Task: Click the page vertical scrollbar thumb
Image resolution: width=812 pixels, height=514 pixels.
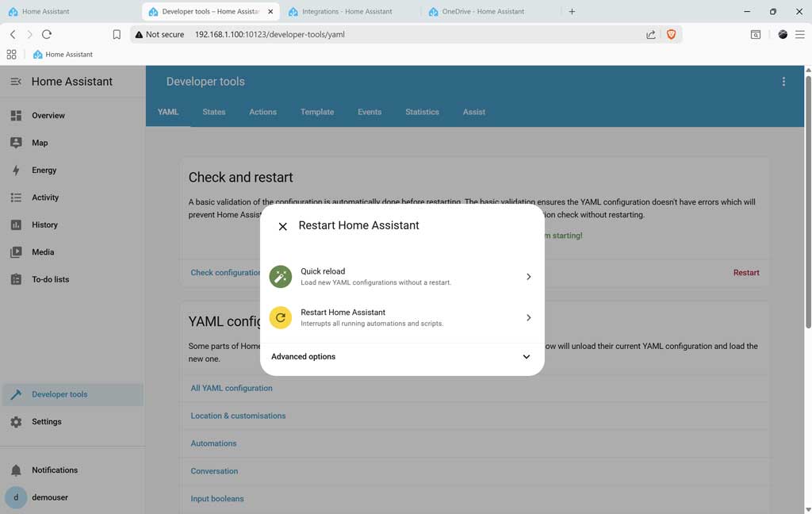Action: tap(808, 202)
